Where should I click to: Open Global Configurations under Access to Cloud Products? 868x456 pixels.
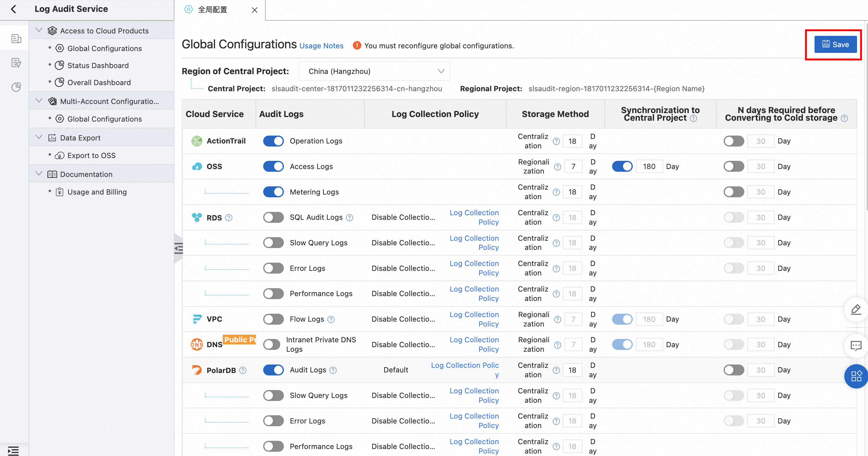point(105,49)
